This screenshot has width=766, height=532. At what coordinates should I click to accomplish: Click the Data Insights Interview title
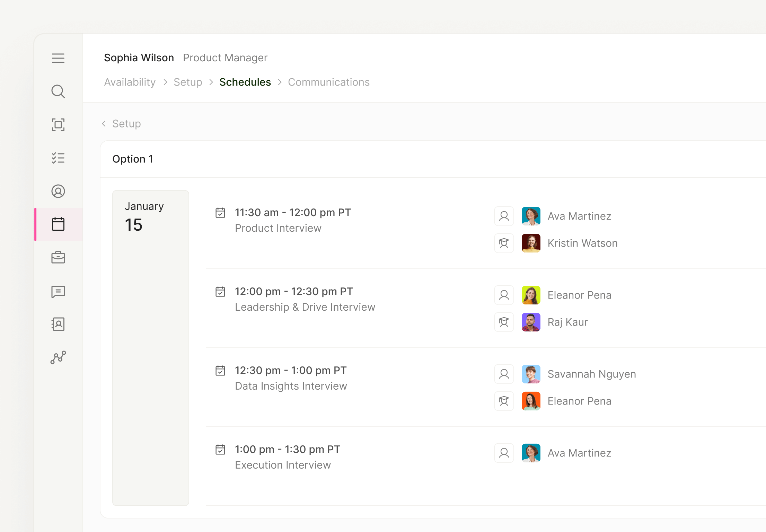click(291, 386)
